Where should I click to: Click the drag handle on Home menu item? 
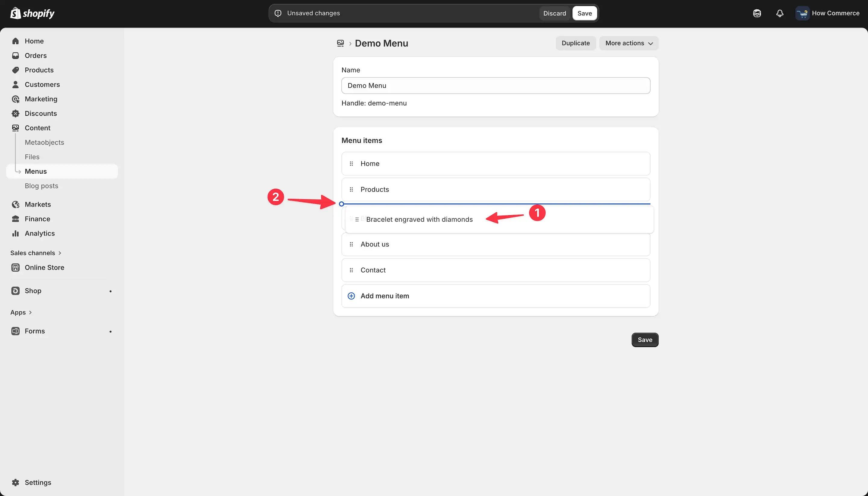point(351,164)
